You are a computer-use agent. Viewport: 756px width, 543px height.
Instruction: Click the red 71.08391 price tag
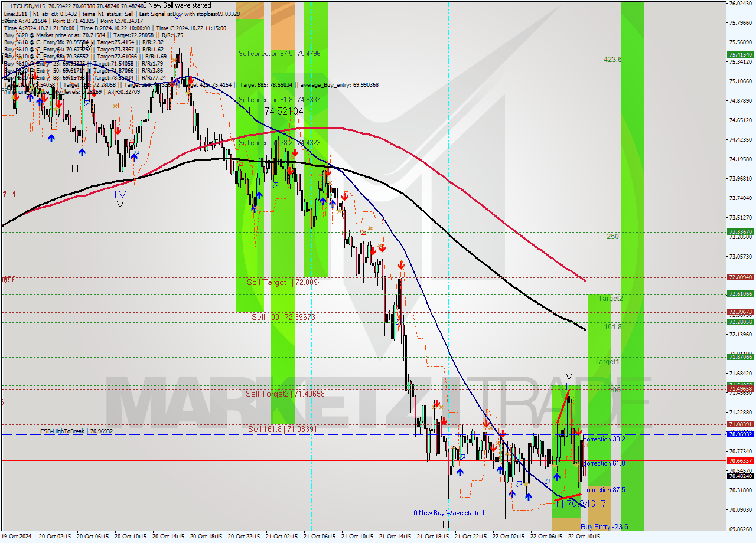click(x=741, y=424)
